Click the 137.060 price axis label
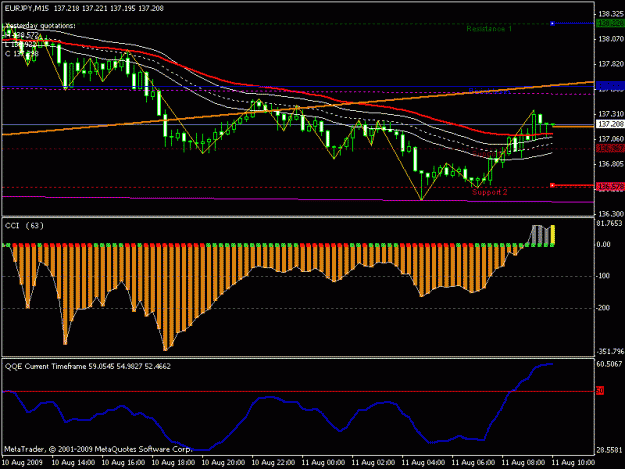 click(611, 139)
